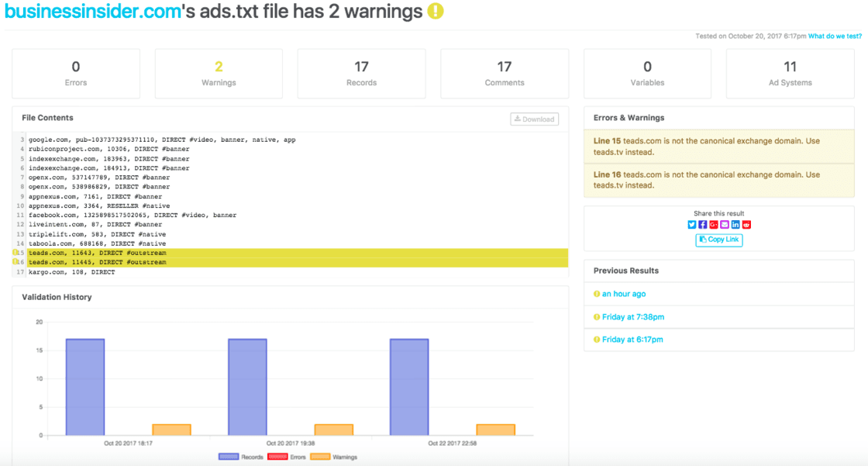Click warning marker on line 16
868x466 pixels.
[x=15, y=262]
